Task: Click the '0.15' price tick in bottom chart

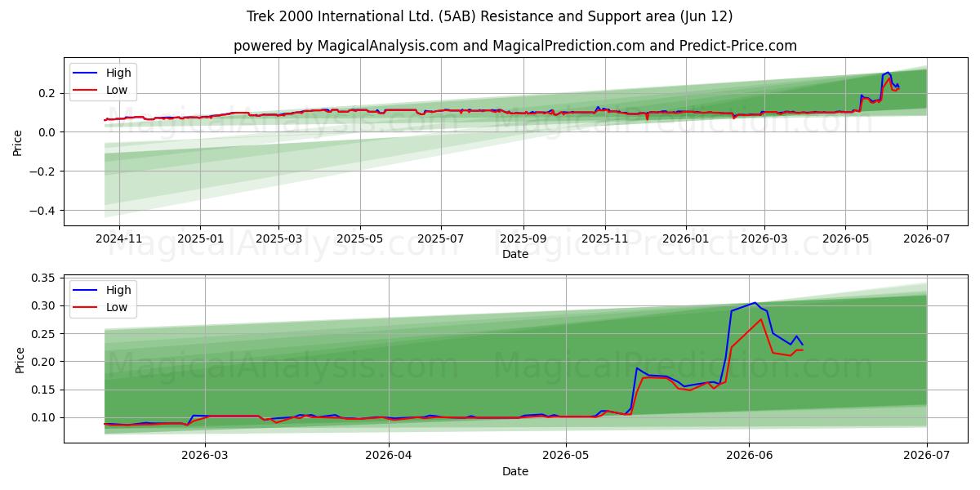Action: 45,390
